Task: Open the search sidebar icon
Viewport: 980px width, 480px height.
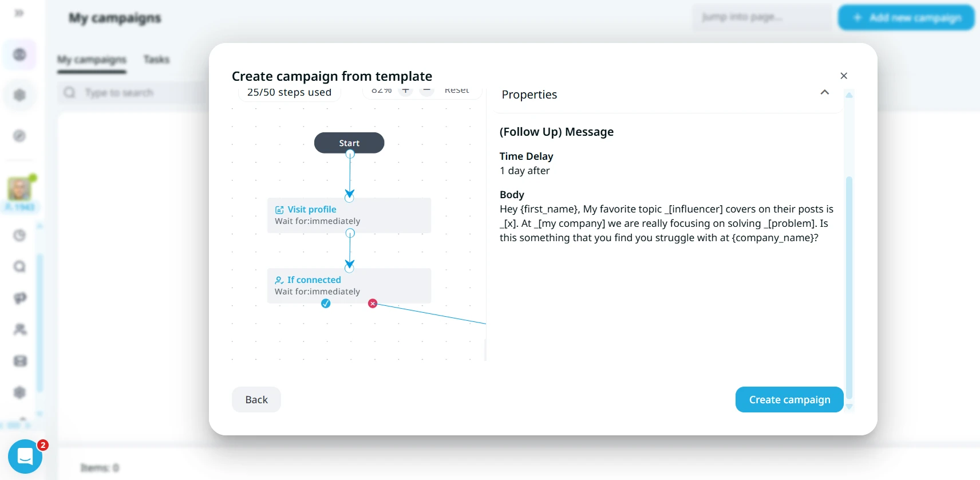Action: (x=19, y=266)
